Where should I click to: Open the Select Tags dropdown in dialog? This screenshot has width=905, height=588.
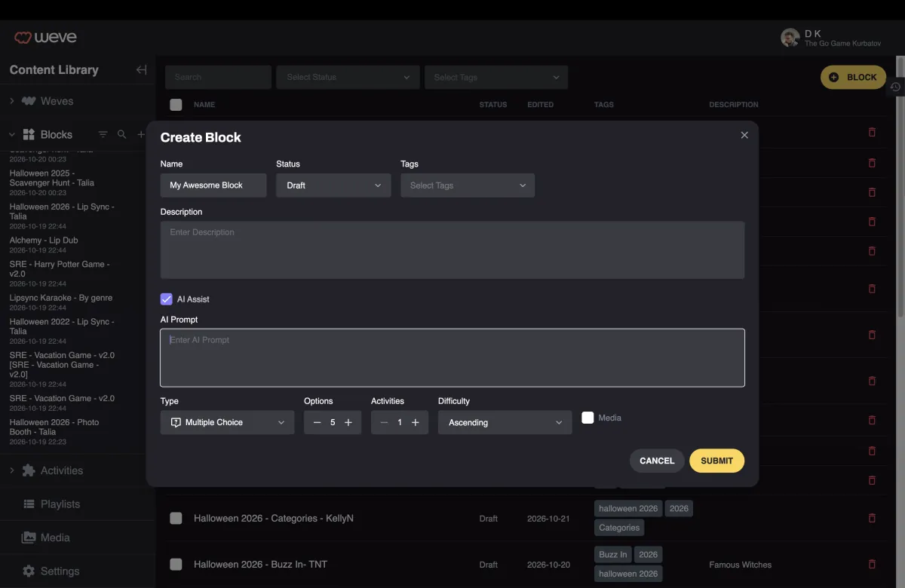[x=468, y=185]
